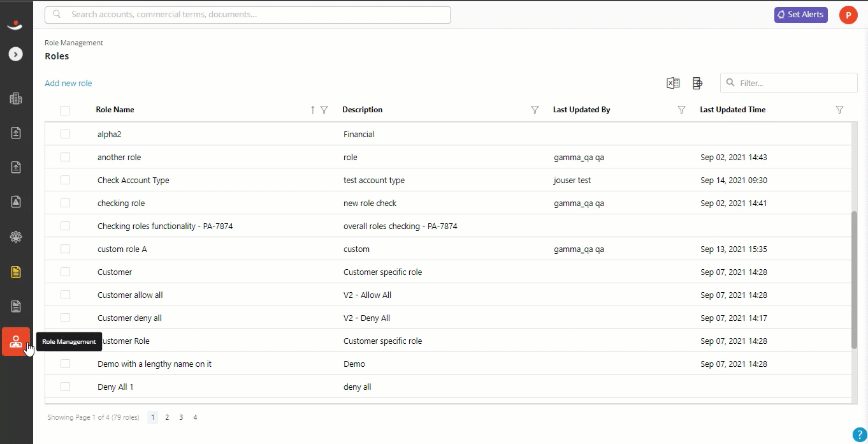Open the user profile avatar P
The image size is (868, 444).
click(848, 15)
